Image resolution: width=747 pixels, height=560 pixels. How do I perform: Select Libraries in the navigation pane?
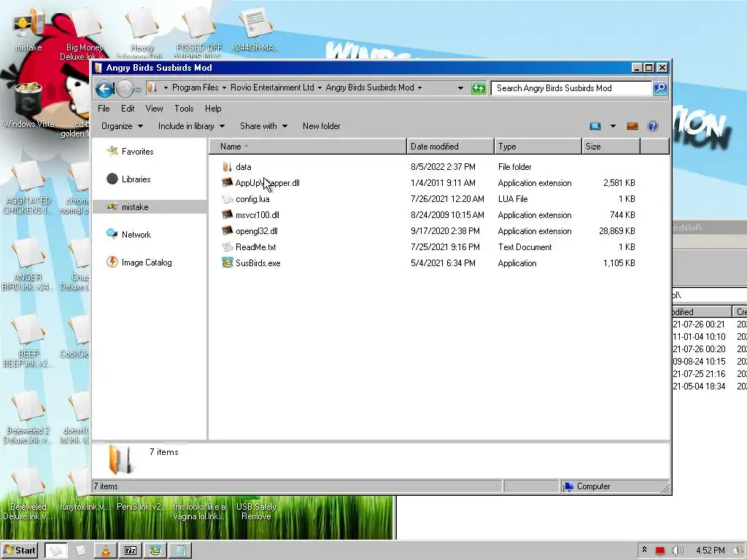136,179
